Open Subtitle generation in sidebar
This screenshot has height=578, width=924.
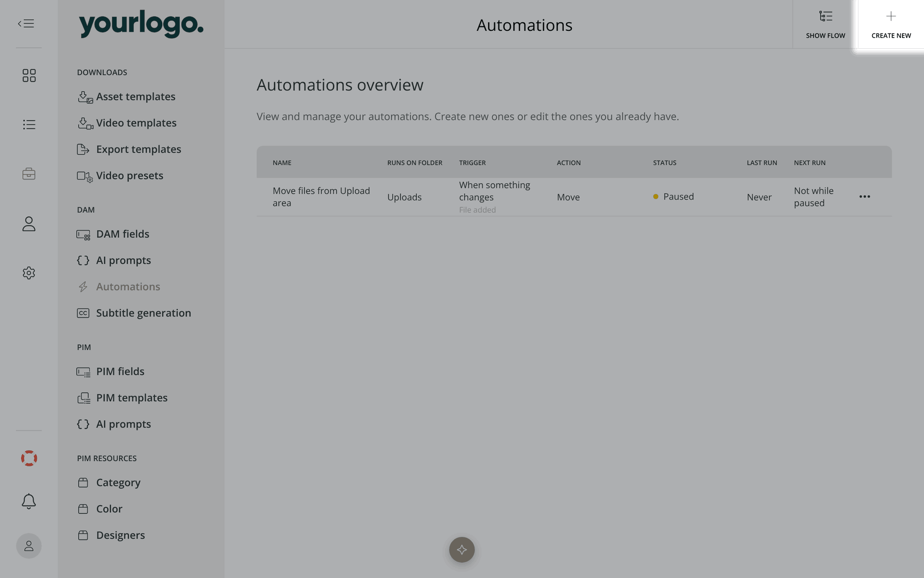click(x=134, y=313)
